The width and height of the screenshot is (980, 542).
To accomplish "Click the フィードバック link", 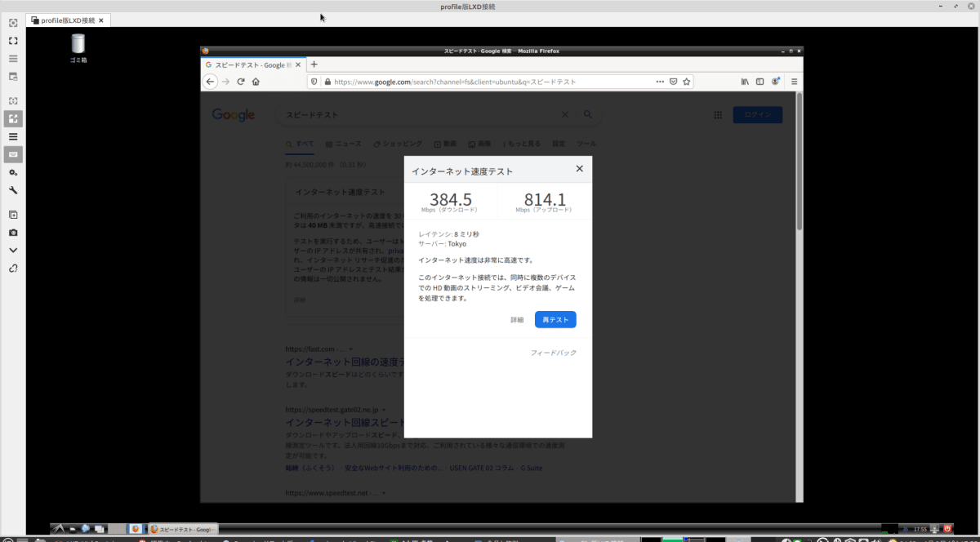I will click(554, 353).
